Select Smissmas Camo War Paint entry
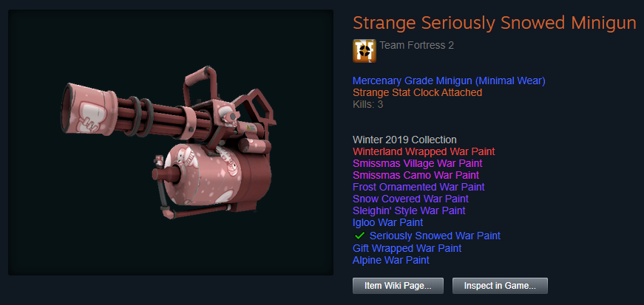 click(x=416, y=175)
